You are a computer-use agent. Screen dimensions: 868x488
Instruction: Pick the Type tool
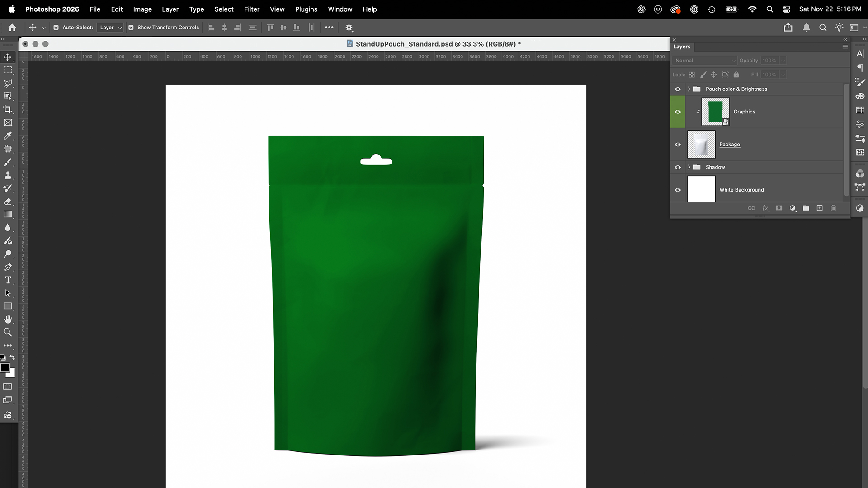tap(8, 280)
